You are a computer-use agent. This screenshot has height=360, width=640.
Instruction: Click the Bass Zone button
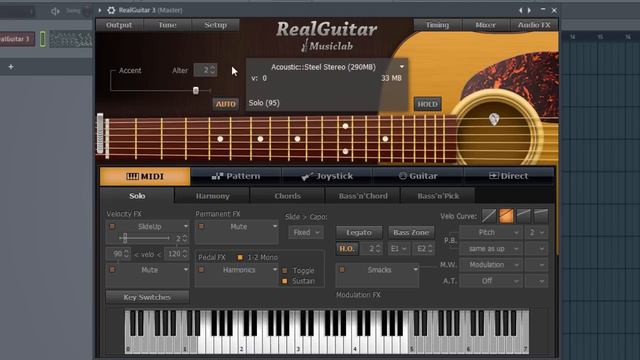tap(411, 232)
